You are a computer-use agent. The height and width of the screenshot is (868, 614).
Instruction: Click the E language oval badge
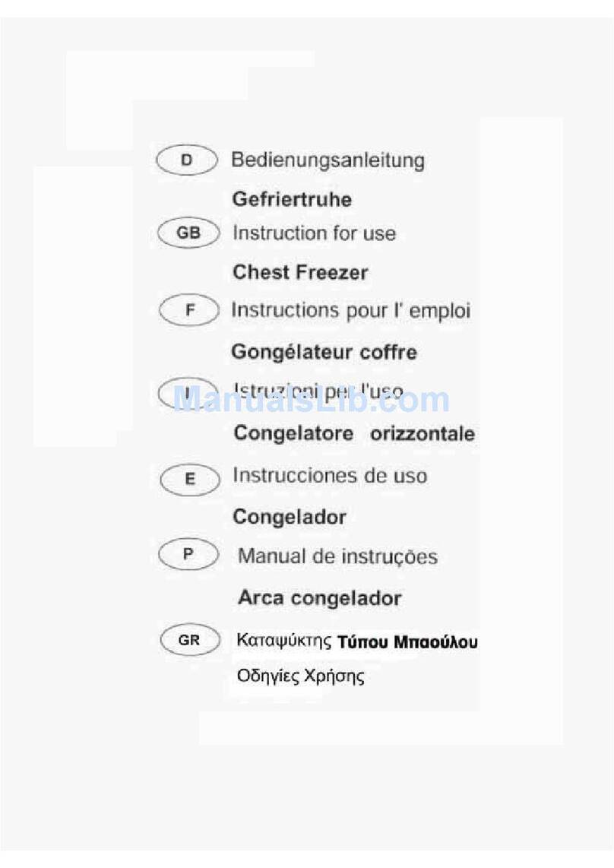pyautogui.click(x=190, y=479)
